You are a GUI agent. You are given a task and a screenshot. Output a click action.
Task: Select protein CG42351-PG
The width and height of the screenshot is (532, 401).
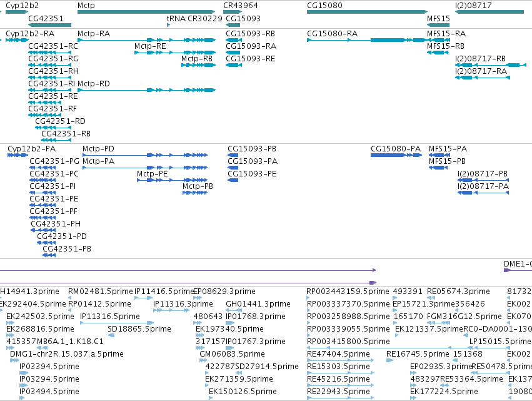(x=54, y=161)
